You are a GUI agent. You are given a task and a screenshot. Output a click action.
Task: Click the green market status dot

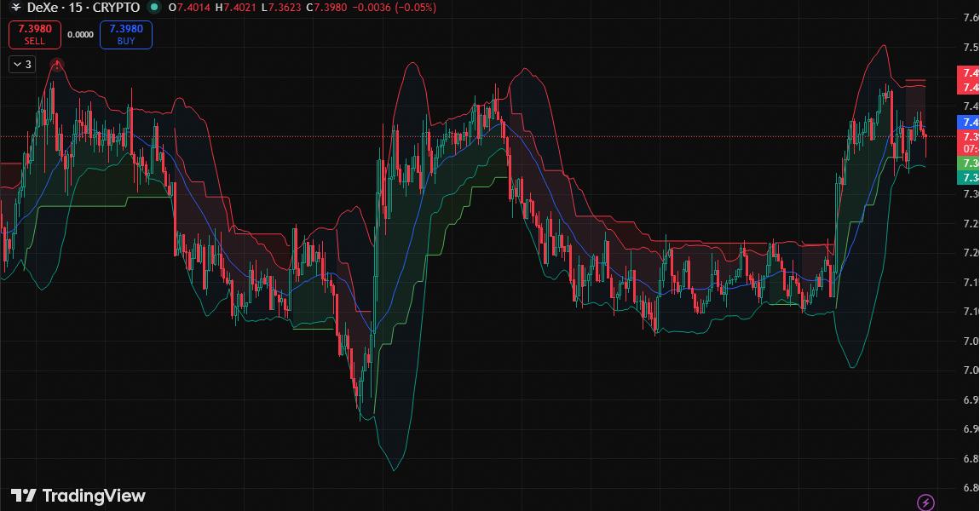tap(153, 8)
